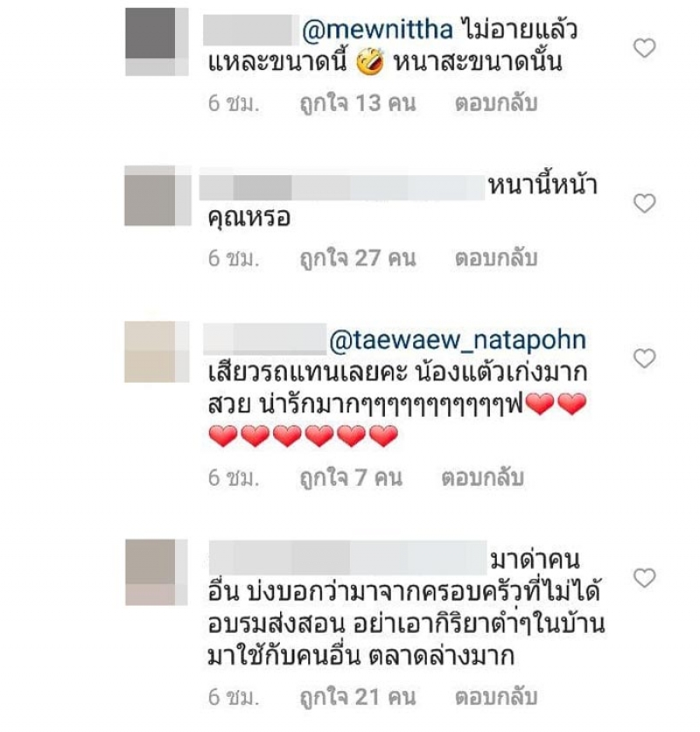700x732 pixels.
Task: Heart the comment mentioning @taewaew_natapohn
Action: pyautogui.click(x=645, y=358)
